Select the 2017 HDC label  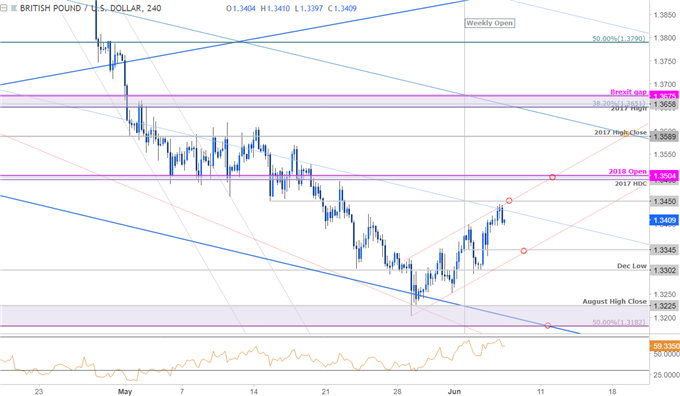pyautogui.click(x=631, y=183)
